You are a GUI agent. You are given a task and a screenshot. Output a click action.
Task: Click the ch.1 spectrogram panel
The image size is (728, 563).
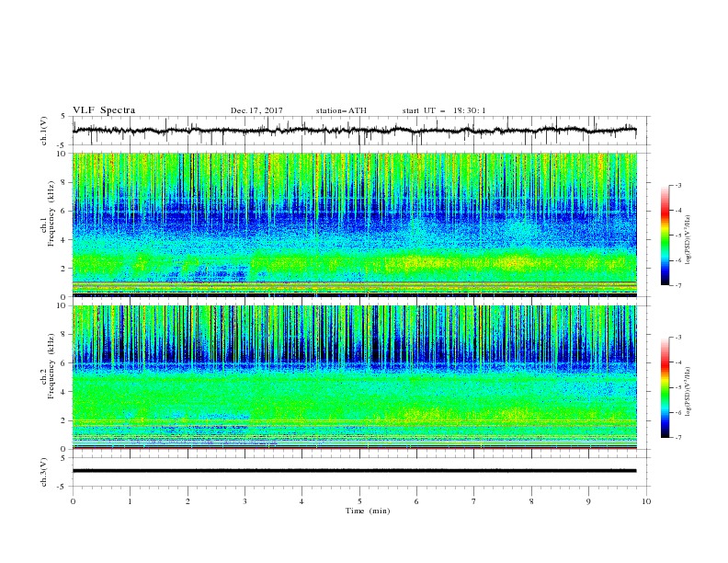(x=354, y=224)
